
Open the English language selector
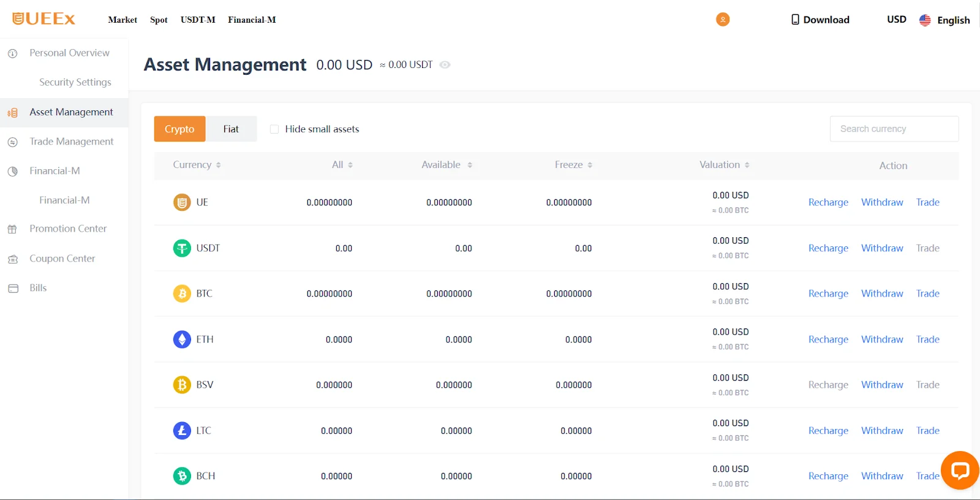(x=954, y=20)
